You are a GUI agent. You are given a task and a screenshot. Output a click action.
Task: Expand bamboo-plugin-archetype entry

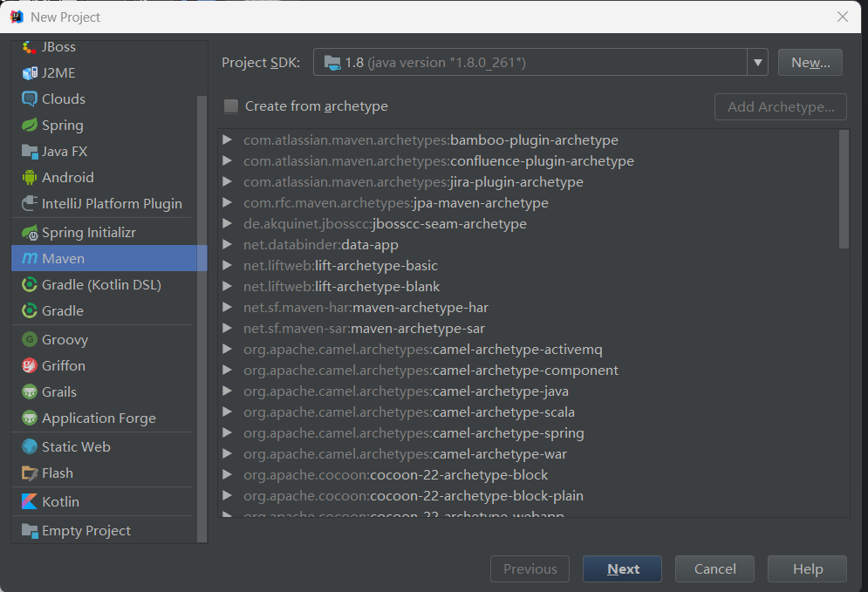coord(227,140)
